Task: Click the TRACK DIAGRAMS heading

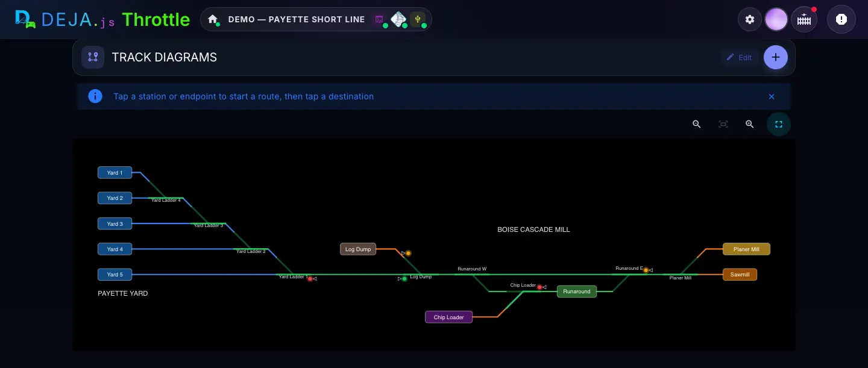Action: coord(164,57)
